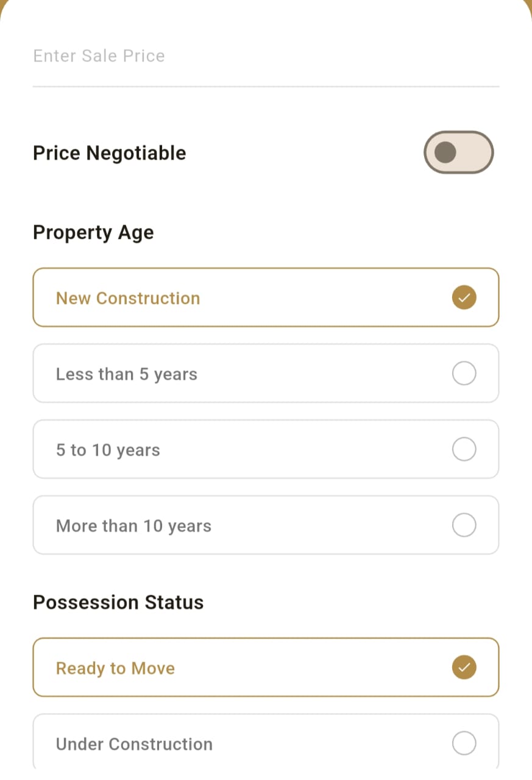Viewport: 532px width, 780px height.
Task: Select the 5 to 10 years radio circle
Action: pyautogui.click(x=464, y=449)
